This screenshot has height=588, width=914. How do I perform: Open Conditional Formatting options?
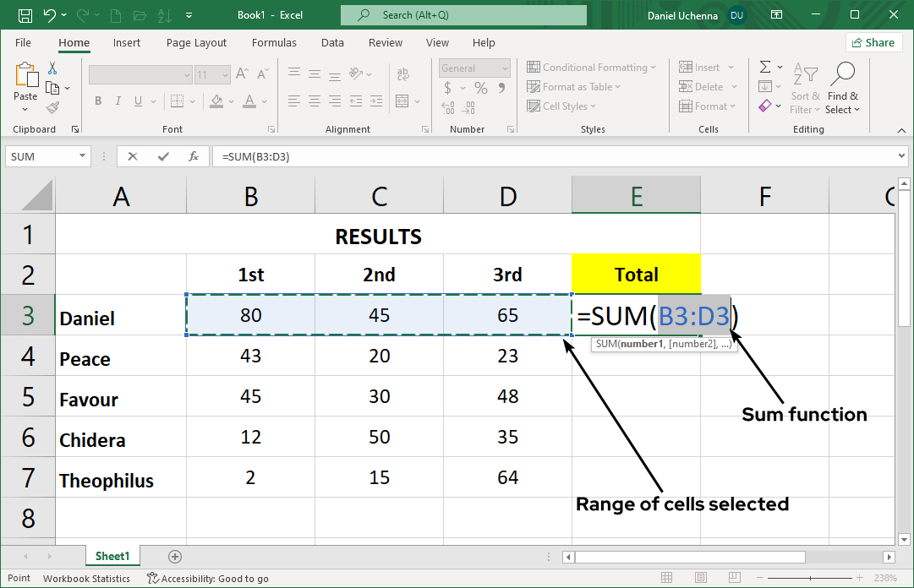point(592,67)
